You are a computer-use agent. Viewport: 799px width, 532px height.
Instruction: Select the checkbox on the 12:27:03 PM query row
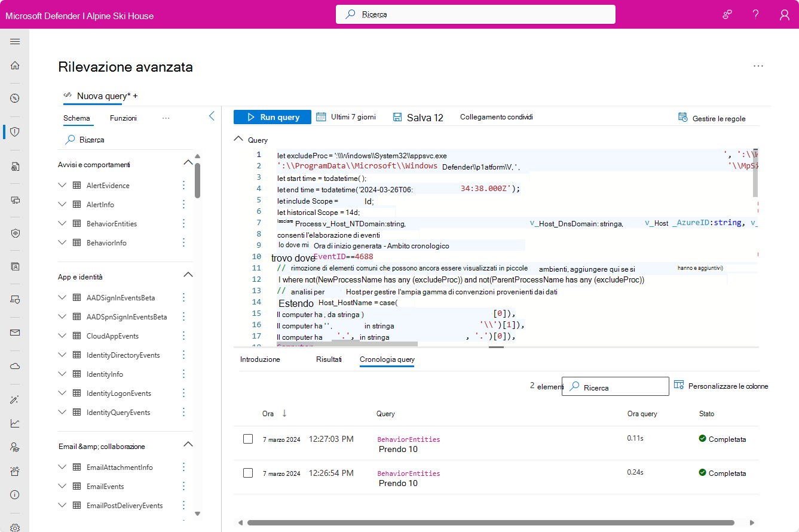tap(248, 439)
